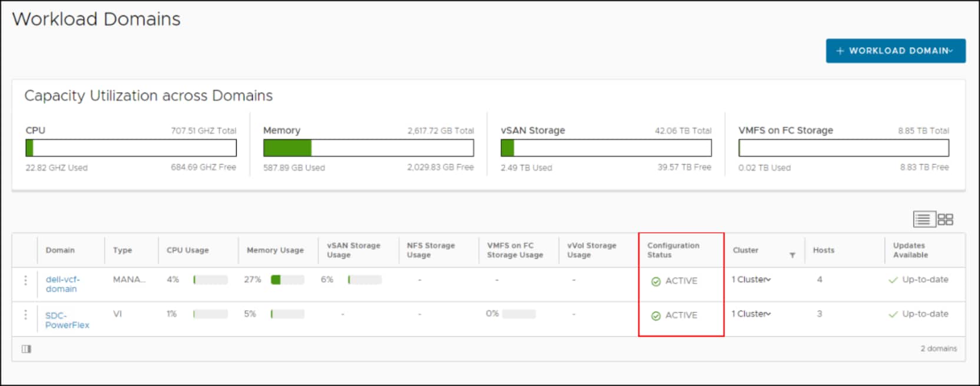Click the vSAN Storage capacity bar
This screenshot has width=980, height=386.
[606, 148]
